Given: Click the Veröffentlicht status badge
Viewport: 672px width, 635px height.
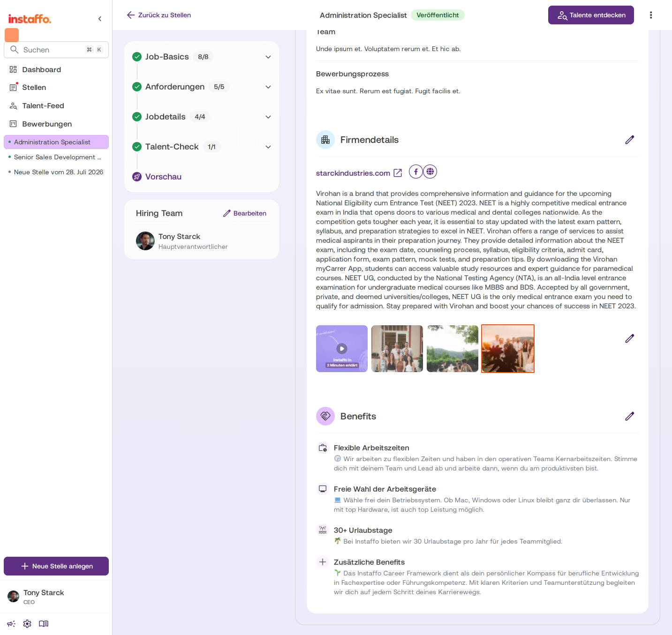Looking at the screenshot, I should click(438, 15).
